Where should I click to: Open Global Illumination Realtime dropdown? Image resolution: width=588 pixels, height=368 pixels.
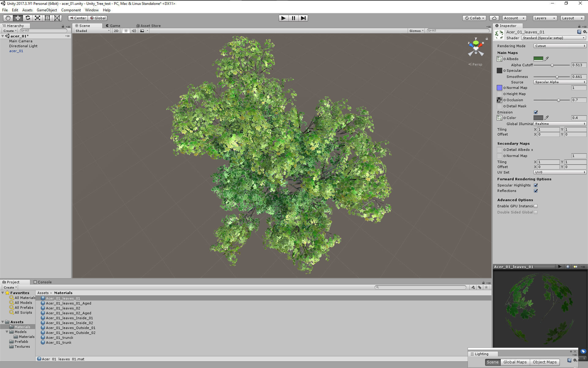[560, 124]
